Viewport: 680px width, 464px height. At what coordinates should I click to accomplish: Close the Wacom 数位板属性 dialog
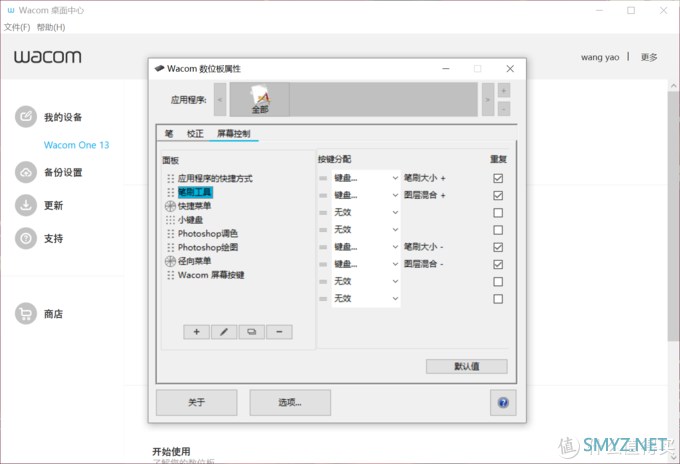[x=510, y=69]
